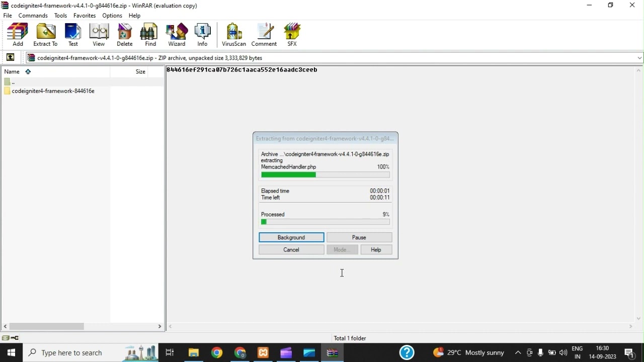Show hidden tray icons
644x362 pixels.
point(518,353)
